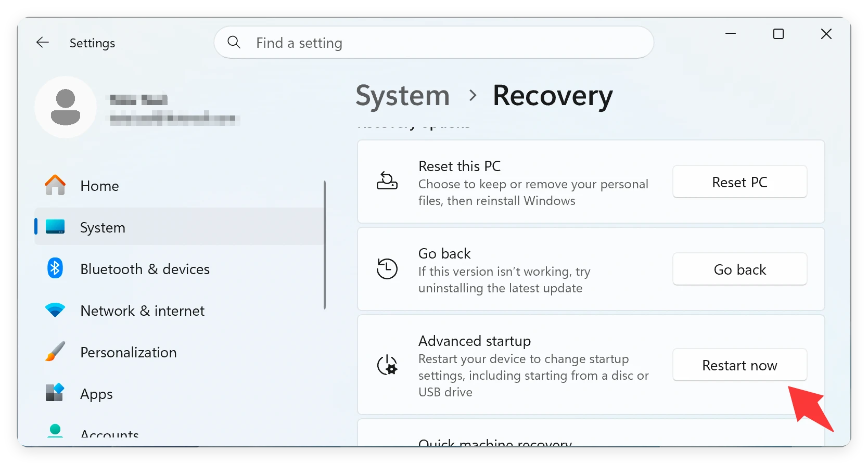
Task: Open Personalization settings
Action: click(x=180, y=352)
